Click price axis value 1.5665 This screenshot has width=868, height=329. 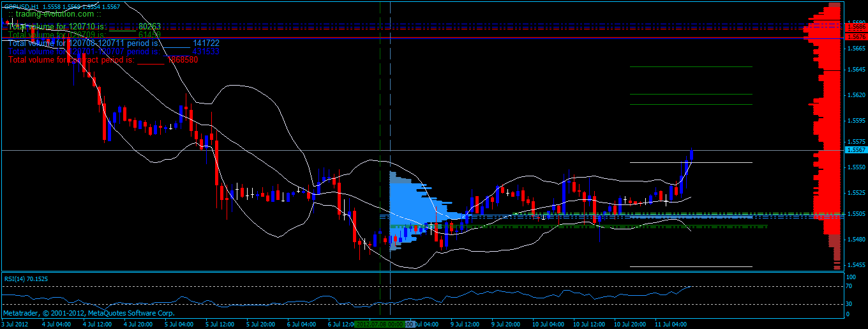tap(856, 48)
